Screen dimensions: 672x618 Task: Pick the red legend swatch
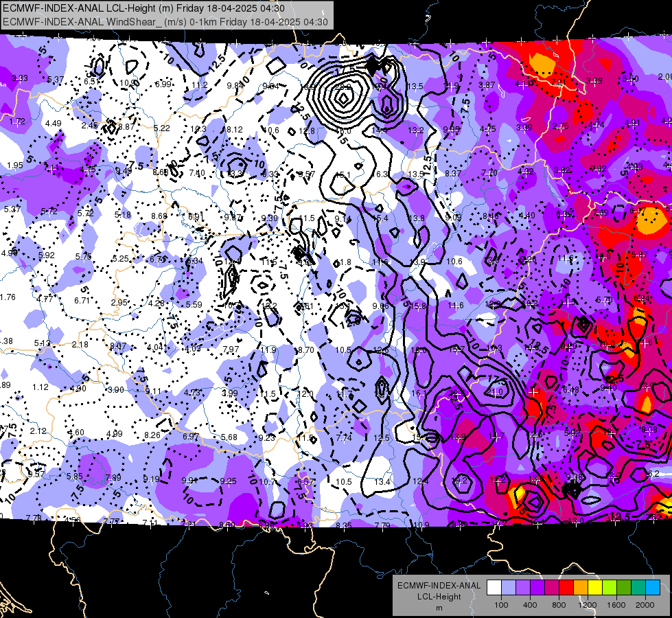[x=566, y=588]
